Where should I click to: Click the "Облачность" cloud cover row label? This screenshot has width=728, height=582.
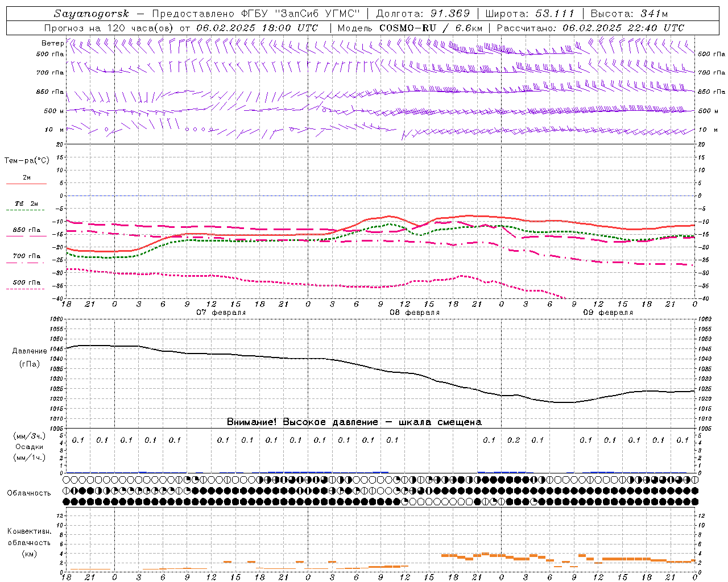tap(29, 493)
